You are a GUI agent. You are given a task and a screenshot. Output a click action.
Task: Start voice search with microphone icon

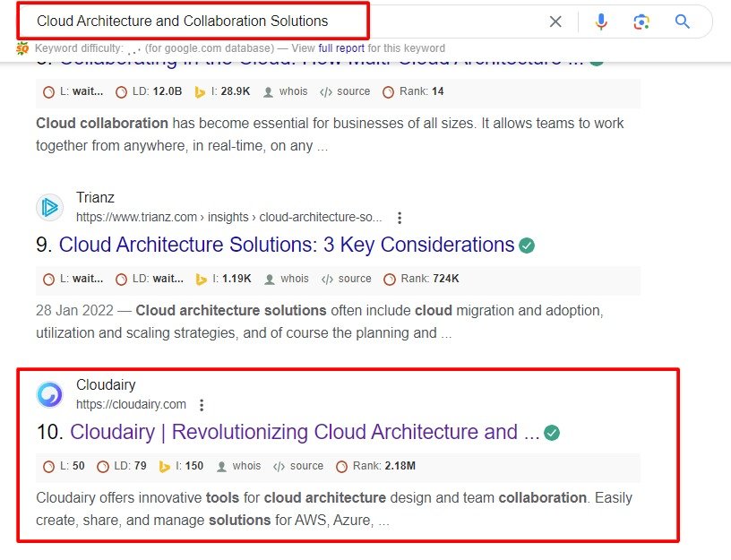(601, 22)
